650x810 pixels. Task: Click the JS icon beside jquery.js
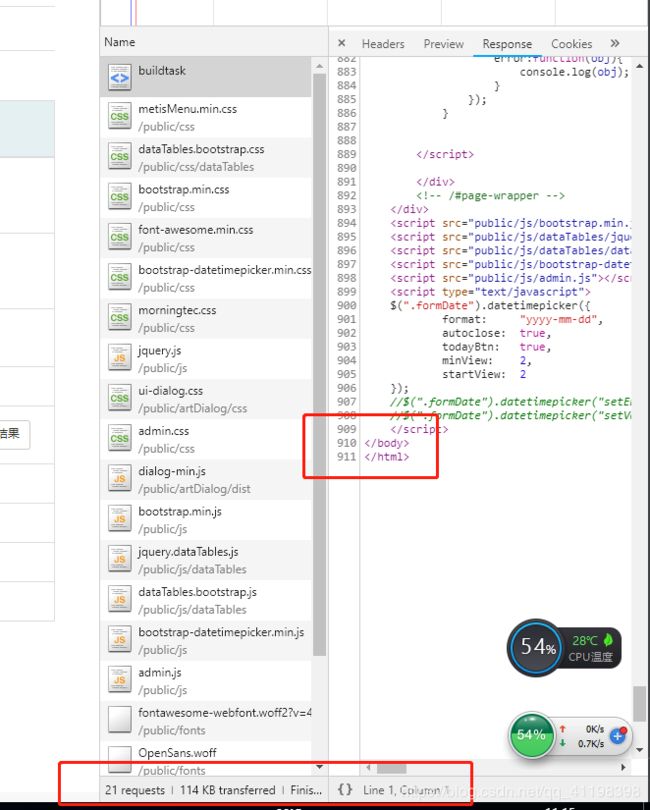(x=119, y=358)
